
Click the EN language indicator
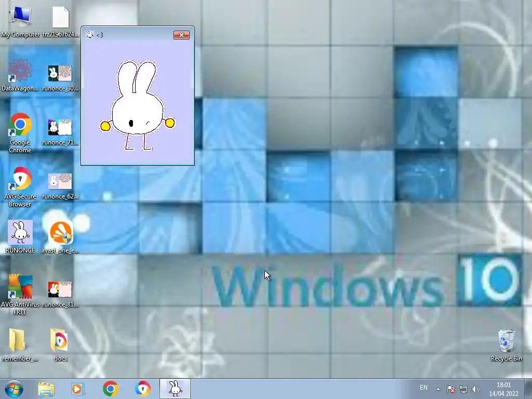click(423, 388)
